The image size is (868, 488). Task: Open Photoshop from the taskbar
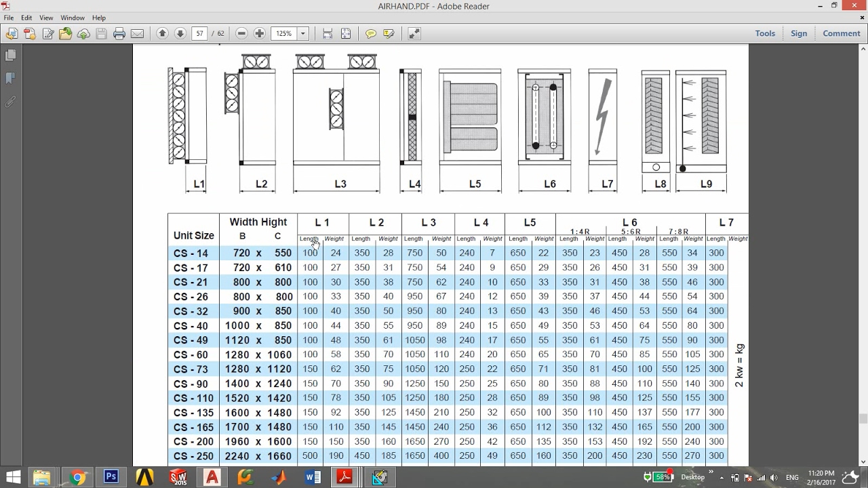(x=111, y=477)
